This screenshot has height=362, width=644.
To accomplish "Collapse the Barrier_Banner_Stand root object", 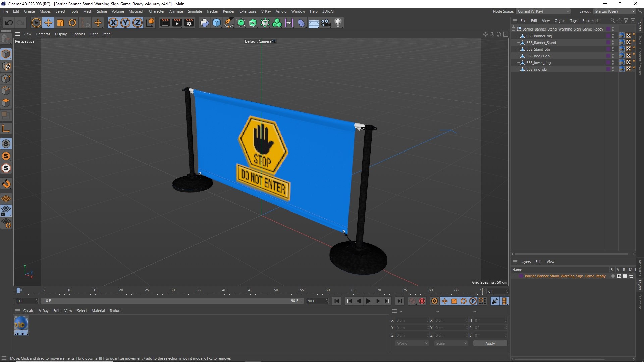I will 513,29.
